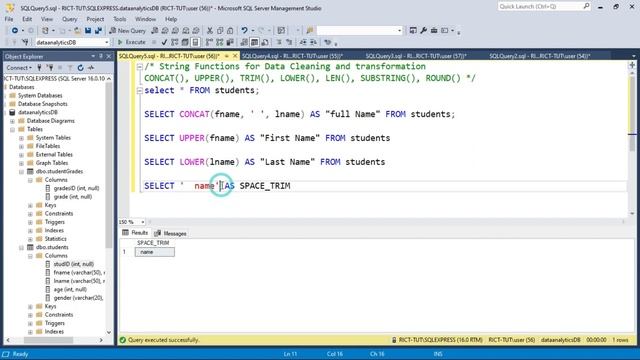Collapse the Tables folder node

(x=12, y=129)
